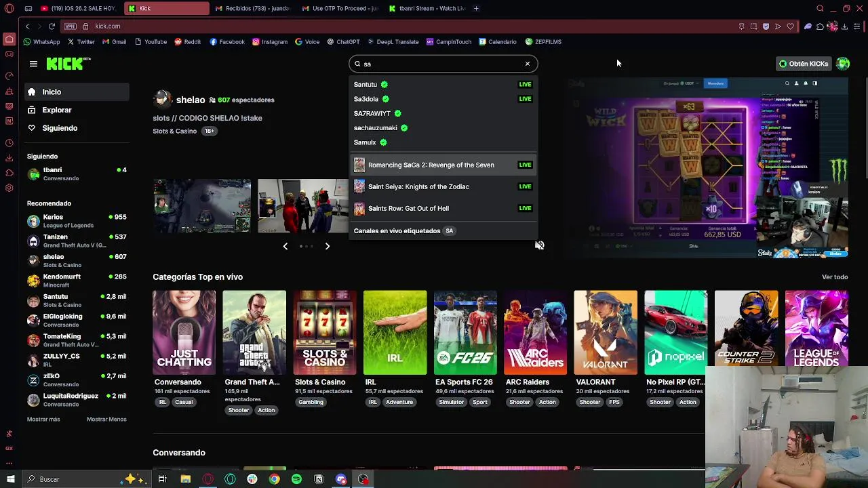Choose Saints Row Gat Out of Hell
868x488 pixels.
click(x=443, y=208)
